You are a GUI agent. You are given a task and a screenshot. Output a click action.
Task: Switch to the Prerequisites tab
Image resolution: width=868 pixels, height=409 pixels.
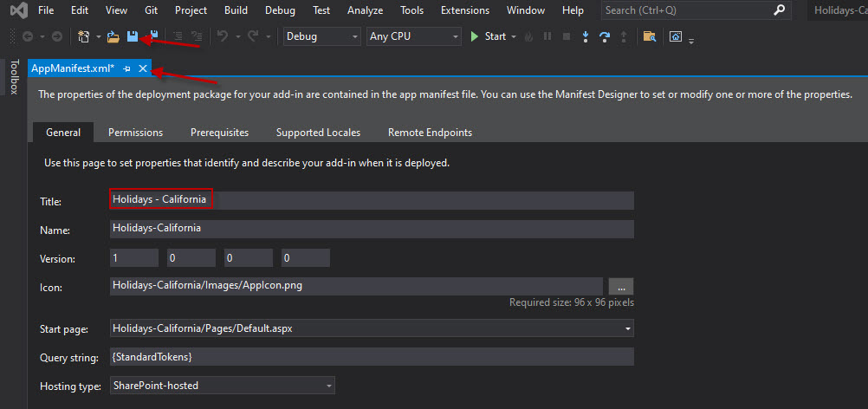pos(220,133)
